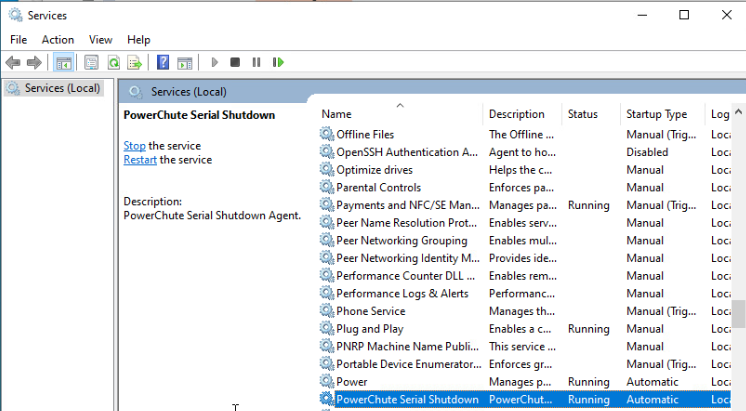Click the Pause Service icon
Image resolution: width=746 pixels, height=411 pixels.
(x=256, y=62)
